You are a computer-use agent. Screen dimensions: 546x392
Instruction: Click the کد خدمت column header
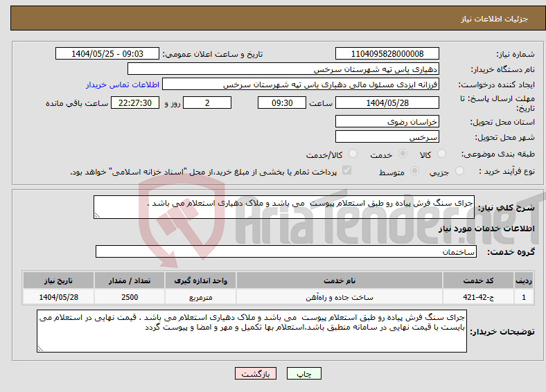click(479, 280)
